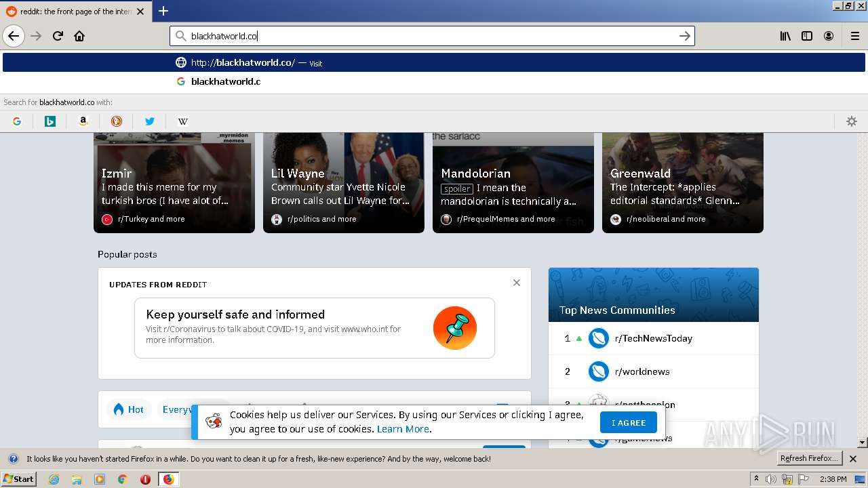Search with Wikipedia one-off engine icon
The height and width of the screenshot is (488, 868).
(x=183, y=121)
